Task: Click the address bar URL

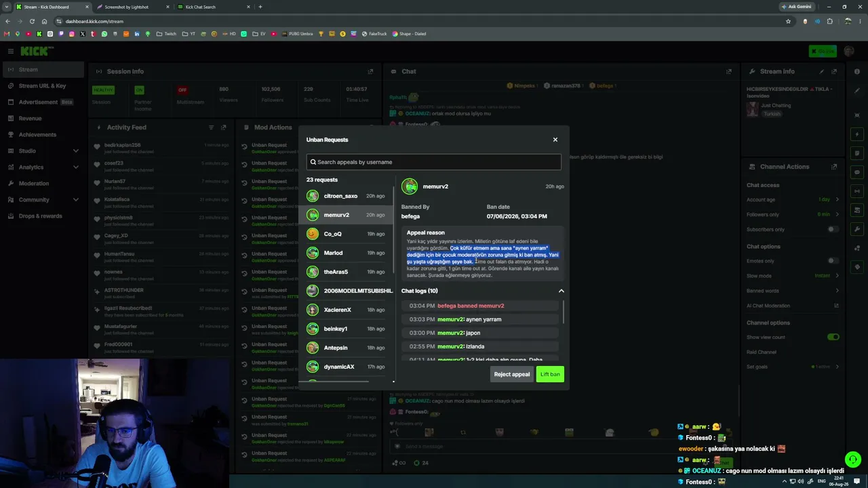Action: click(94, 21)
